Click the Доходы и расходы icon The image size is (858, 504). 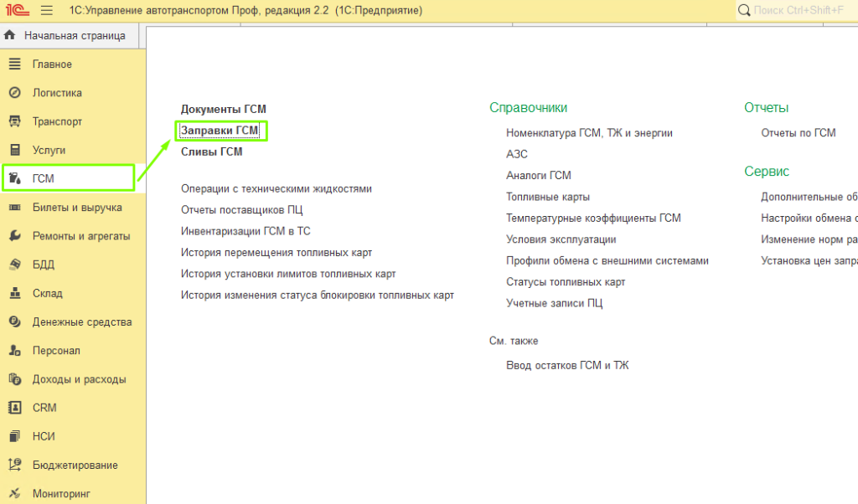click(x=15, y=378)
